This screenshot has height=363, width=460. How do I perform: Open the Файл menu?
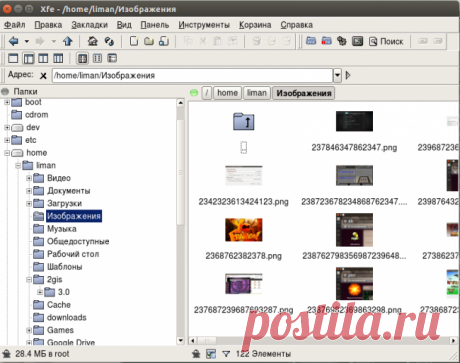coord(15,25)
